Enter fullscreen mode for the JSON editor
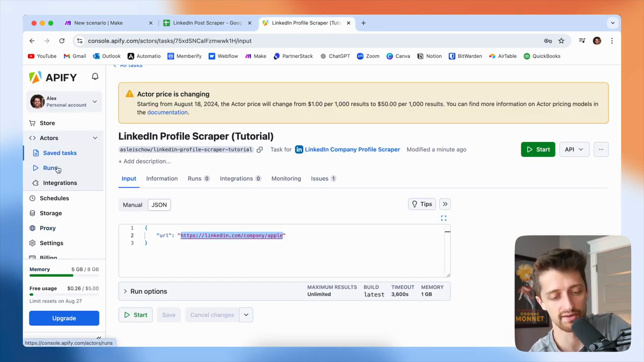The height and width of the screenshot is (362, 644). coord(444,218)
